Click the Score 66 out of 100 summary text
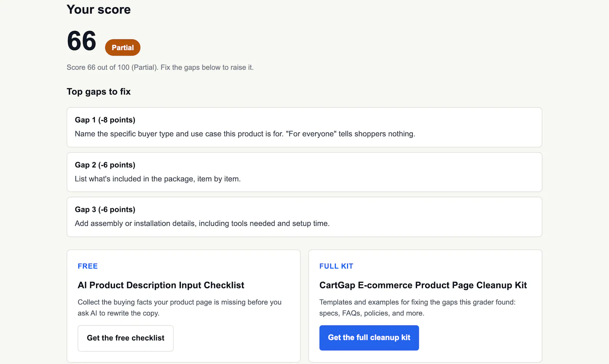This screenshot has width=609, height=364. 160,67
